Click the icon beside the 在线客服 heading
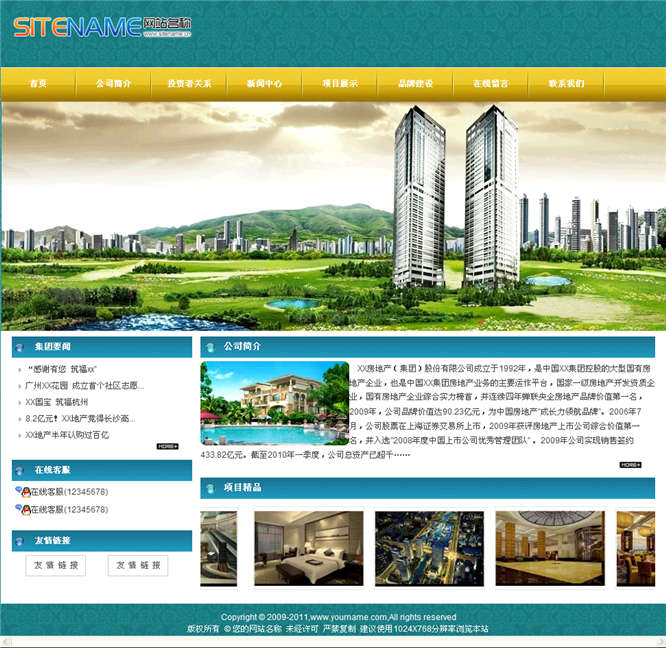Screen dimensions: 666x648 pyautogui.click(x=20, y=471)
